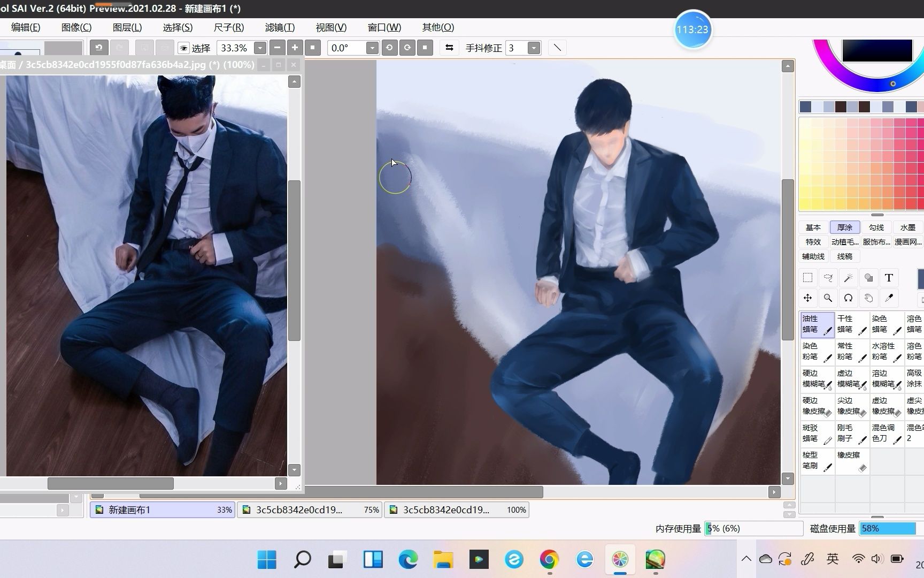
Task: Choose the 刚毛刷子 brush
Action: point(852,433)
